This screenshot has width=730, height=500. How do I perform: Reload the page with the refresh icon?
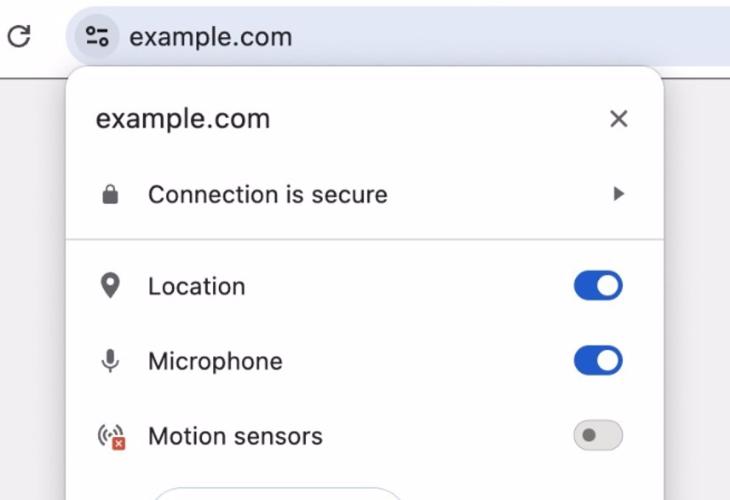point(19,37)
